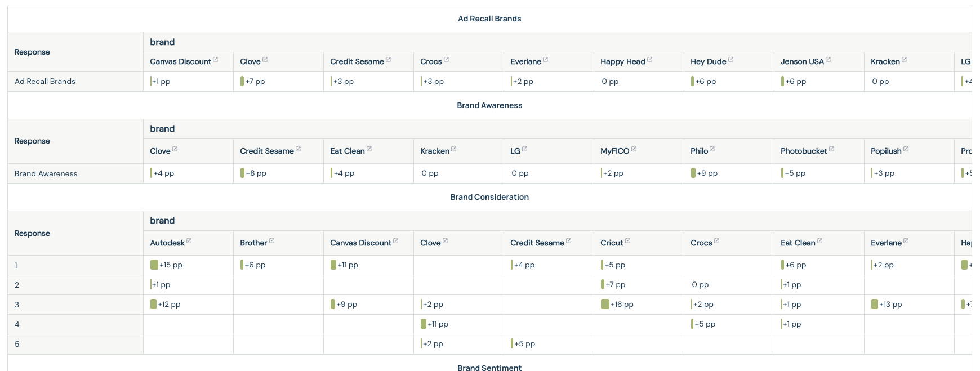Open the Cricut brand link
980x371 pixels.
612,243
